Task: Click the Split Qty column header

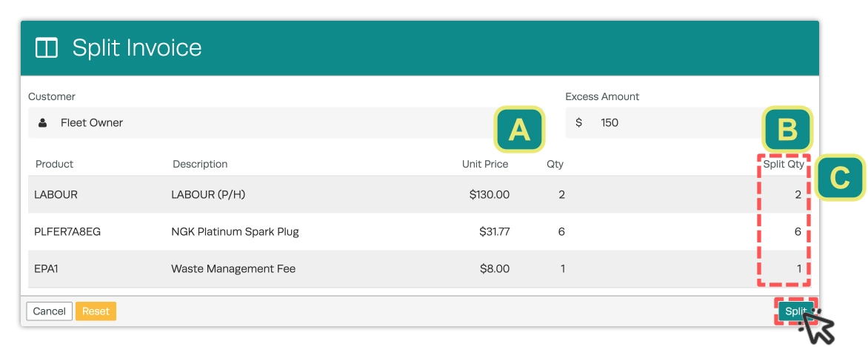Action: pyautogui.click(x=784, y=164)
